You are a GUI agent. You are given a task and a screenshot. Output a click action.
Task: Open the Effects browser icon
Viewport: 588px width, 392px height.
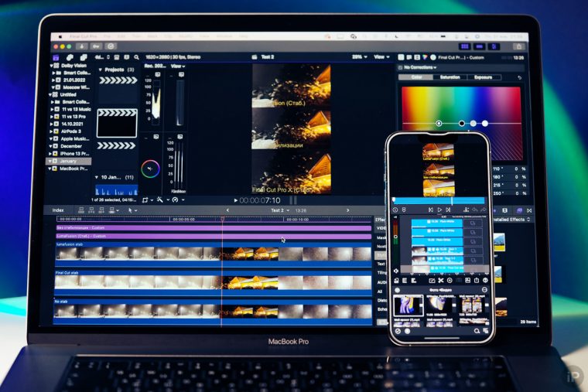(519, 210)
